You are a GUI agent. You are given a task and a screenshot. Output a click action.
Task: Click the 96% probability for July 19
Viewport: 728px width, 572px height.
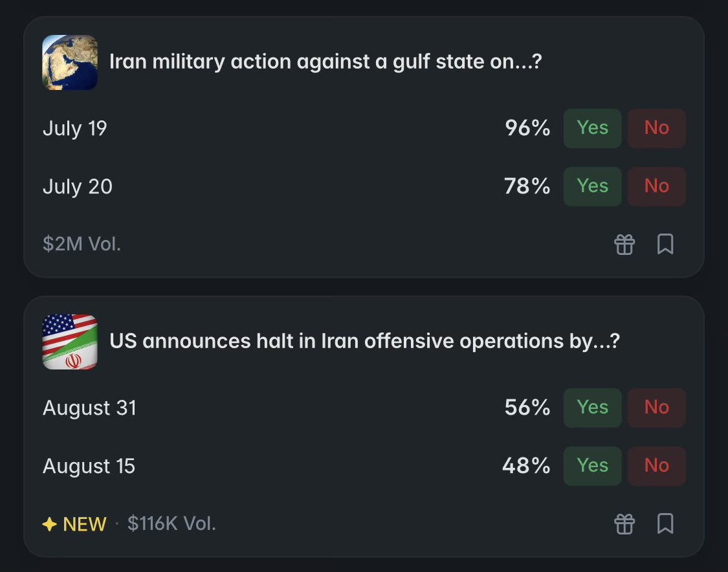[527, 128]
